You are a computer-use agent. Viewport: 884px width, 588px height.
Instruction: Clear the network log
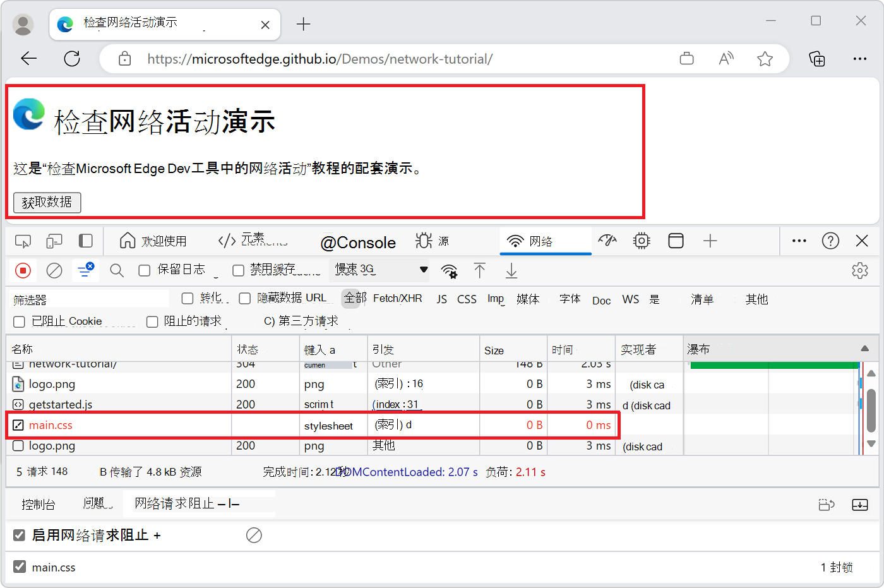point(54,270)
